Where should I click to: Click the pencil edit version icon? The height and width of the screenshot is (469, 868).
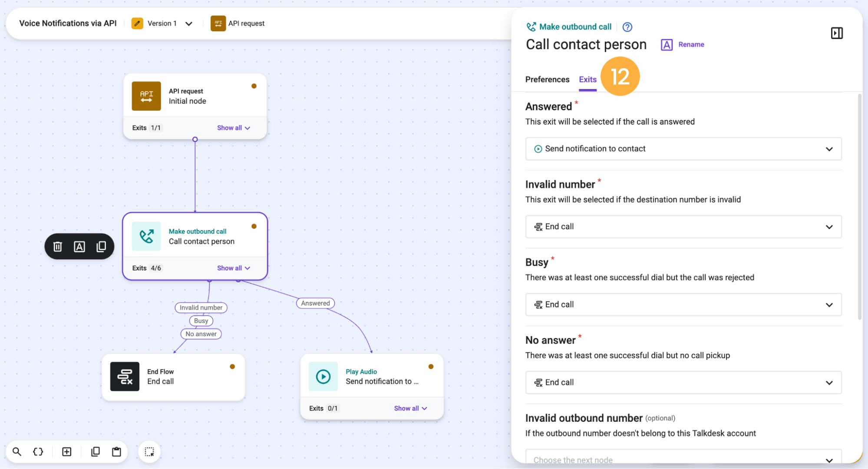tap(137, 23)
